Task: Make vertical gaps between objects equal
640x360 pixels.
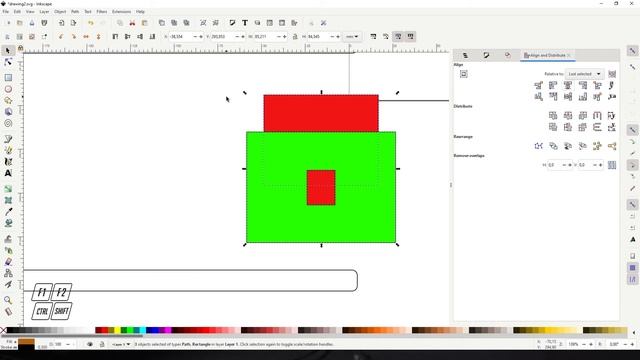Action: pyautogui.click(x=597, y=127)
